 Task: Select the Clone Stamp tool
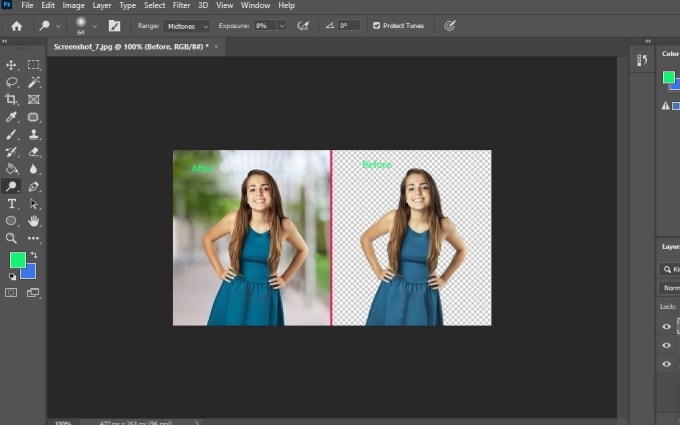(33, 134)
